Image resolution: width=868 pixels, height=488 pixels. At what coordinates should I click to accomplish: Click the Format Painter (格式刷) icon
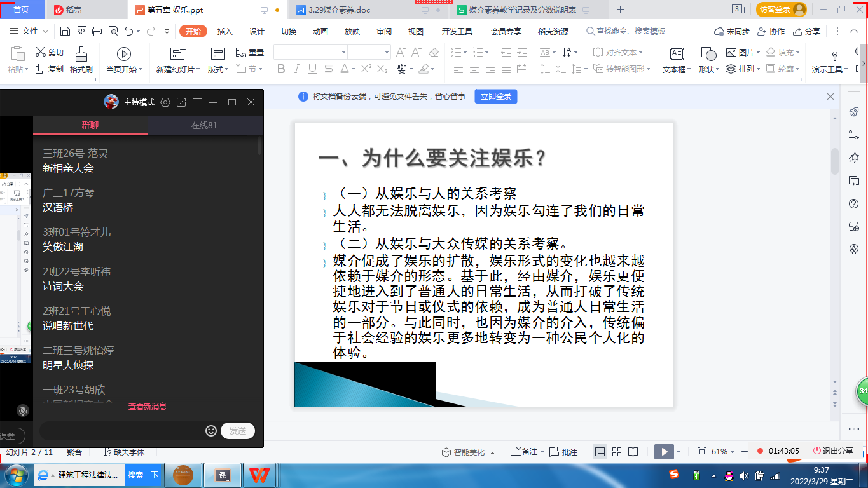[x=81, y=55]
